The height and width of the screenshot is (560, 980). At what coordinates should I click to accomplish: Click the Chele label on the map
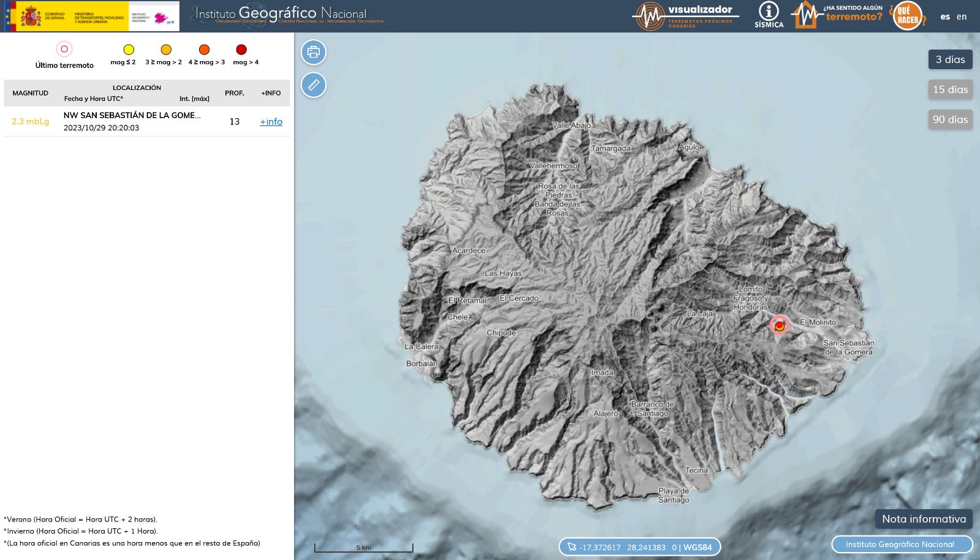click(x=458, y=317)
